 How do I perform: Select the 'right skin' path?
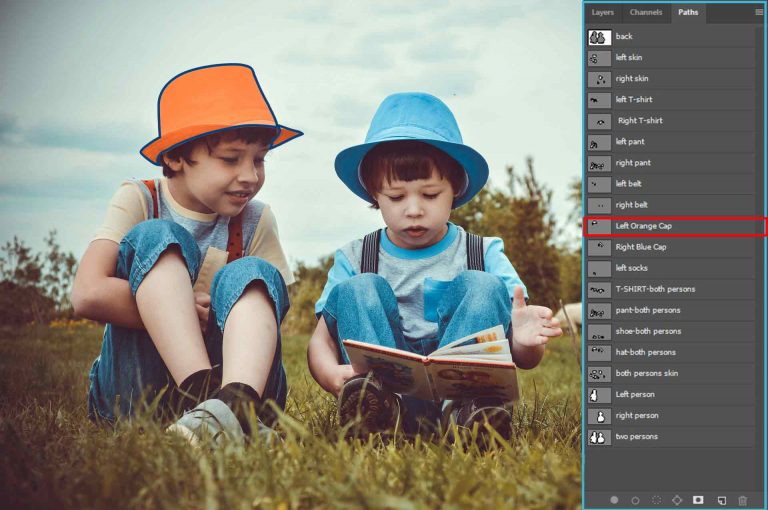[671, 79]
